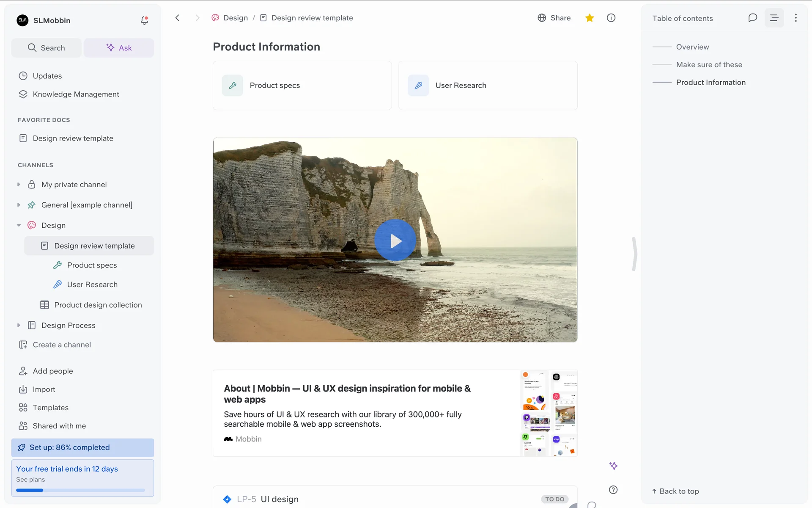Jump to Overview in table of contents
The image size is (812, 508).
coord(692,47)
